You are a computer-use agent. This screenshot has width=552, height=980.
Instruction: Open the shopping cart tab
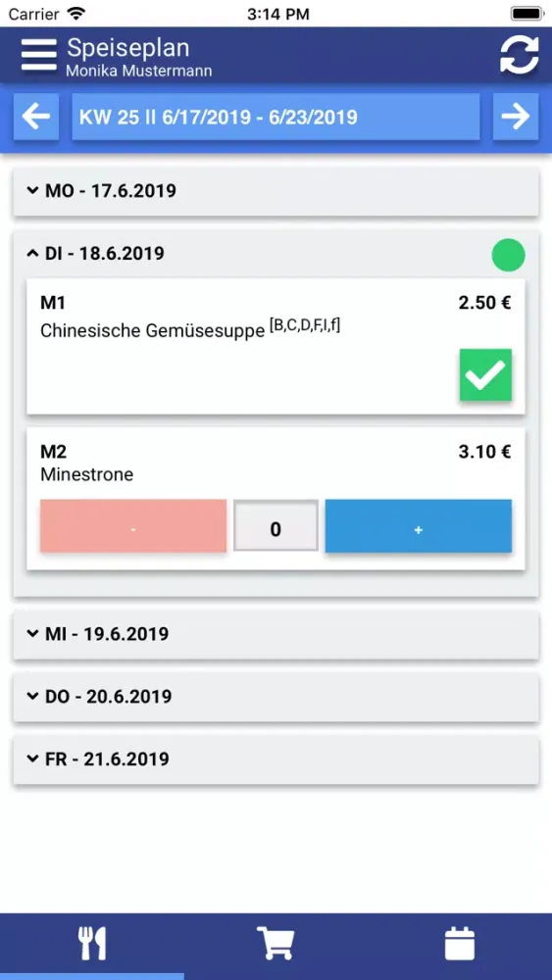[x=276, y=944]
